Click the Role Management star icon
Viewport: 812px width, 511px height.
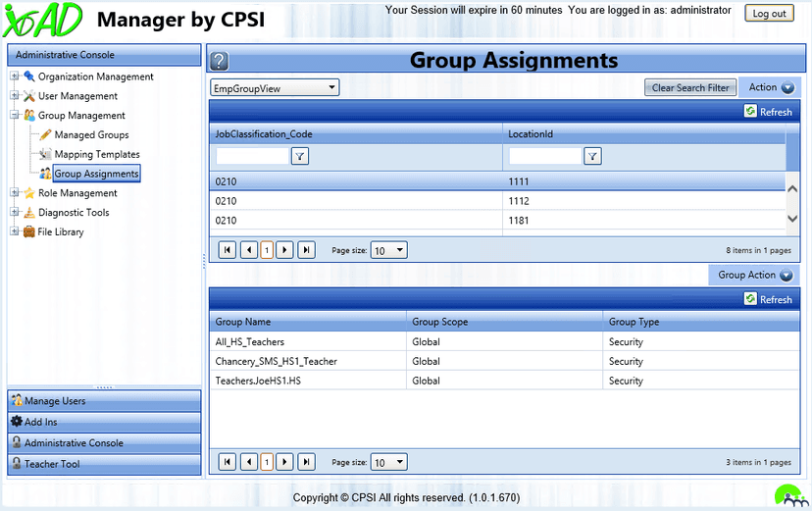(29, 193)
